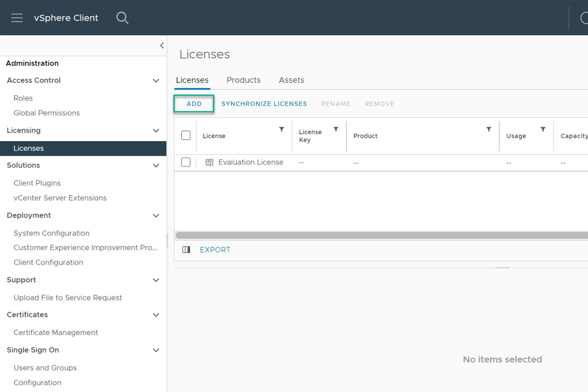Viewport: 588px width, 392px height.
Task: Open Certificate Management
Action: (x=56, y=333)
